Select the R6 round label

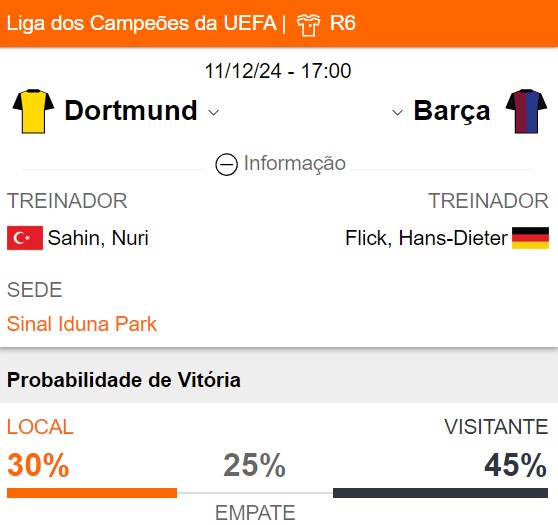coord(342,23)
